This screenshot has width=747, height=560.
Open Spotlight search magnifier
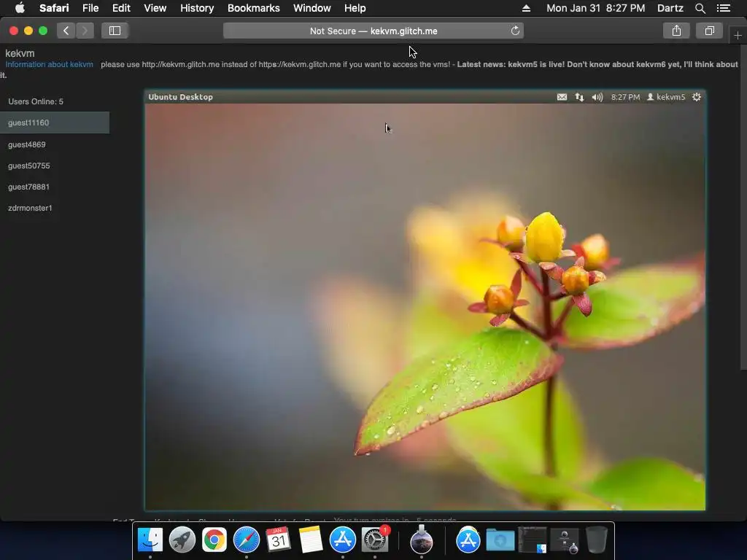tap(700, 8)
